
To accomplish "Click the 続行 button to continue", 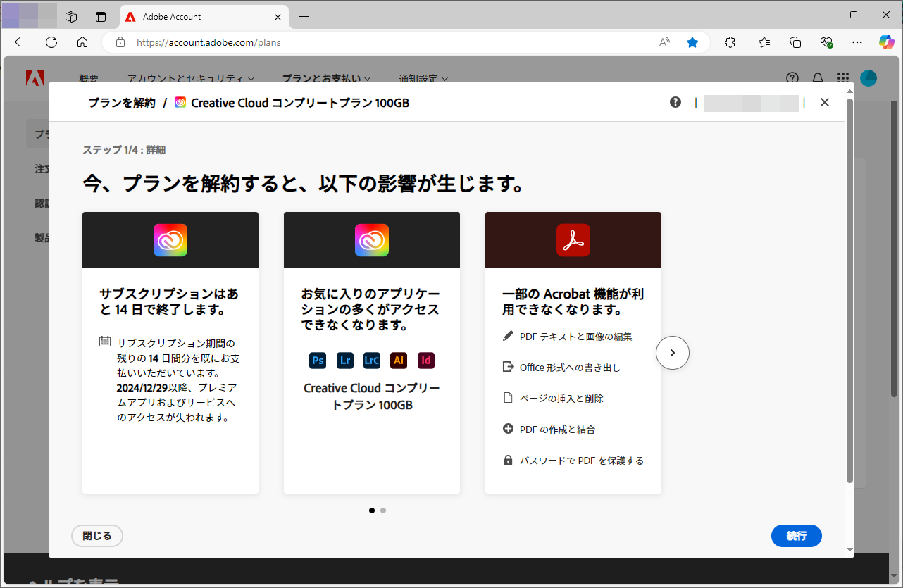I will [797, 536].
